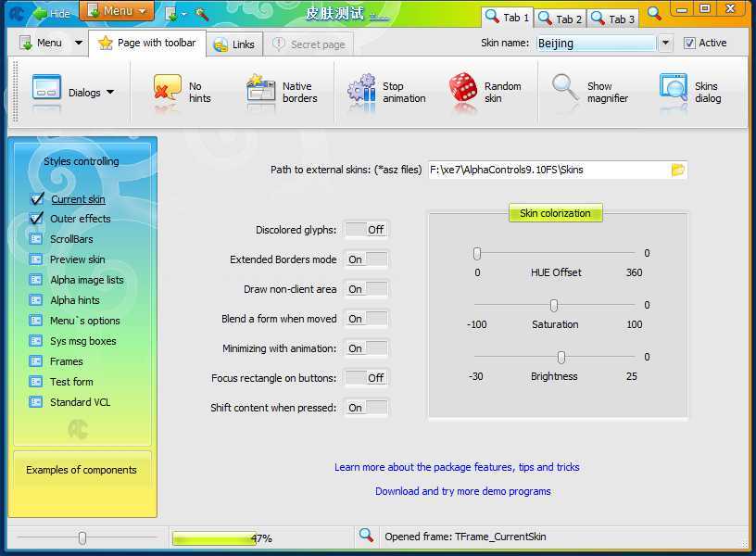Select Alpha hints in styles list
The image size is (756, 556).
(x=74, y=300)
